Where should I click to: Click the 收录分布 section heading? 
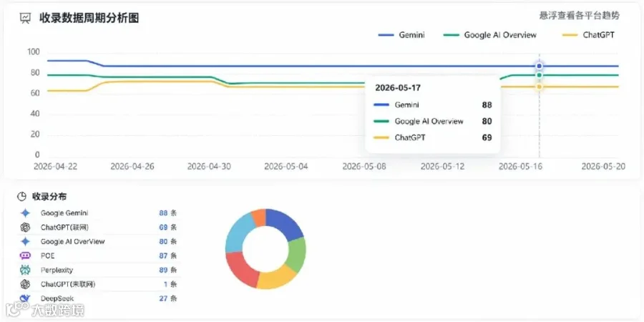(49, 197)
